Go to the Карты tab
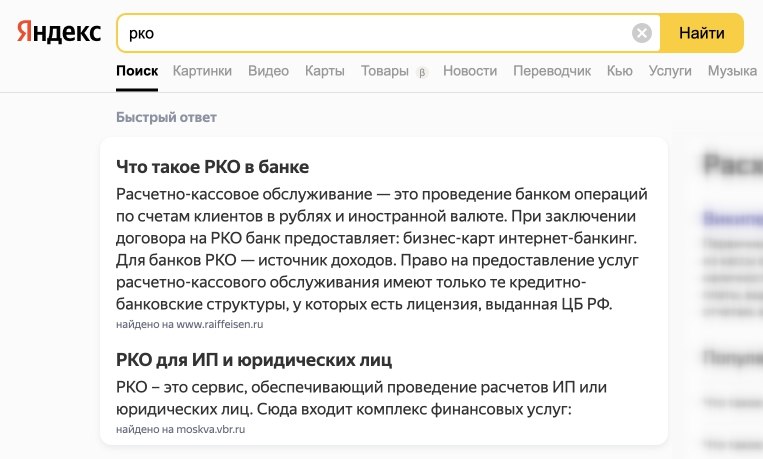Screen dimensions: 763x459 (325, 71)
